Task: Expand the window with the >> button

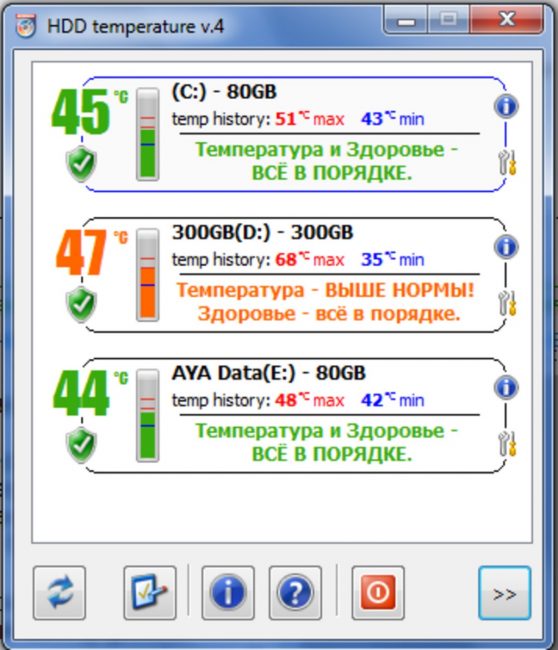Action: [x=505, y=593]
